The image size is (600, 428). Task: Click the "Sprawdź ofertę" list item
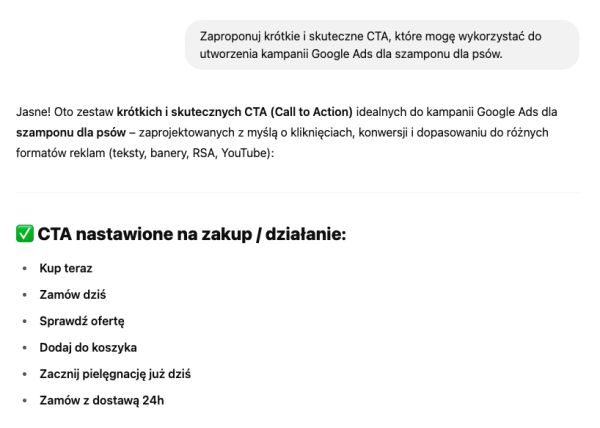point(82,321)
